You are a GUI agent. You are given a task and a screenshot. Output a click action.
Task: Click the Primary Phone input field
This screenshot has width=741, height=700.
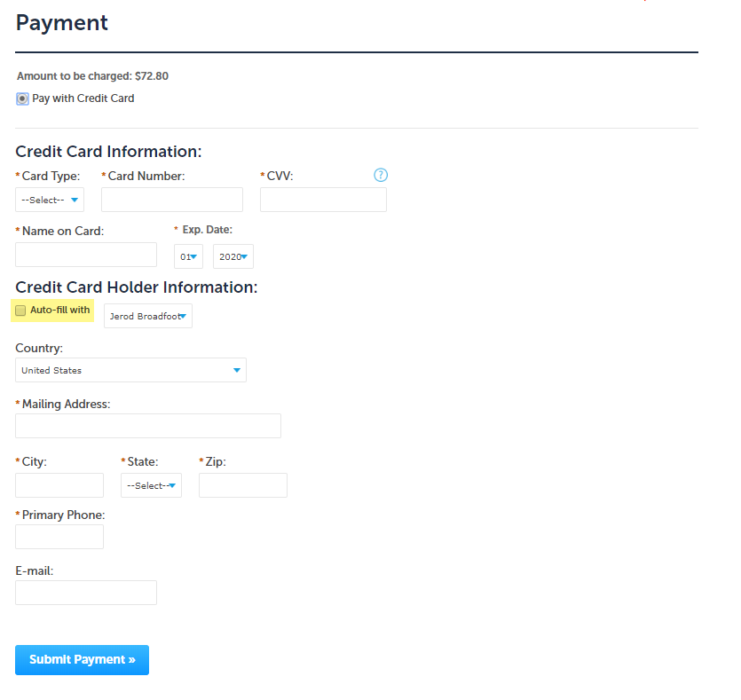pos(59,537)
